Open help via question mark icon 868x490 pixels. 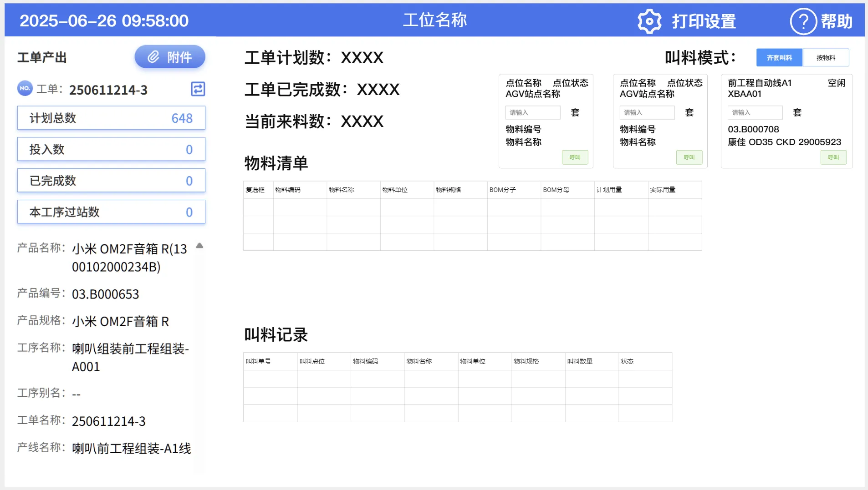click(x=803, y=21)
